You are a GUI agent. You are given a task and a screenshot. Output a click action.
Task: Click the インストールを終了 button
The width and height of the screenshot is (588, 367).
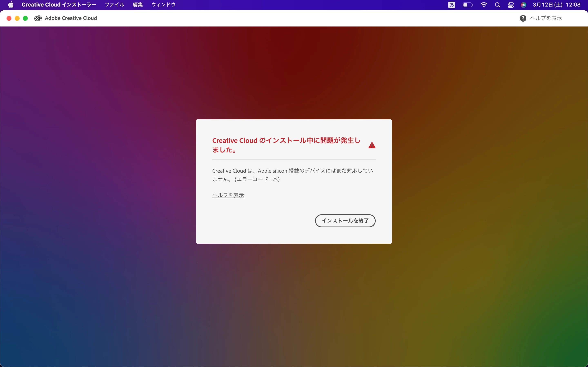[345, 221]
